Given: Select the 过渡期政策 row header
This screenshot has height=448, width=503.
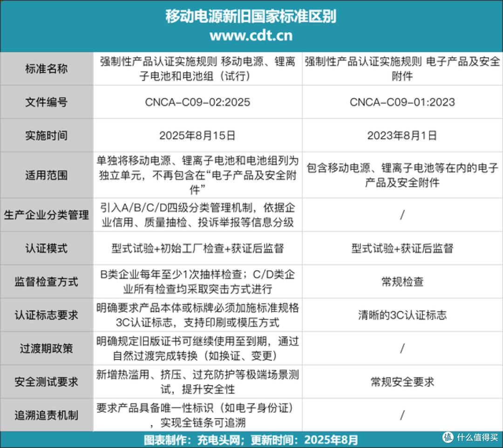Looking at the screenshot, I should [x=47, y=348].
